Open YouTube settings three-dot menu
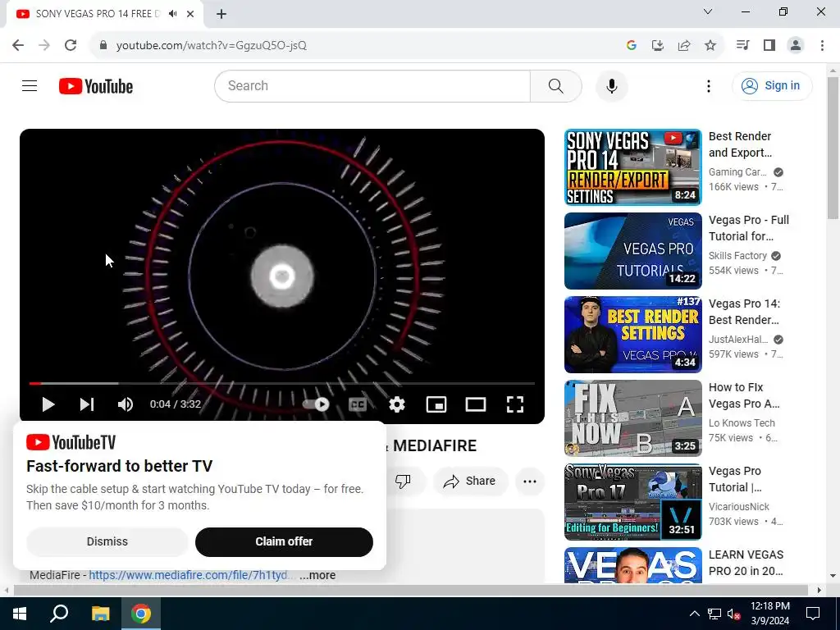This screenshot has height=630, width=840. [x=708, y=85]
